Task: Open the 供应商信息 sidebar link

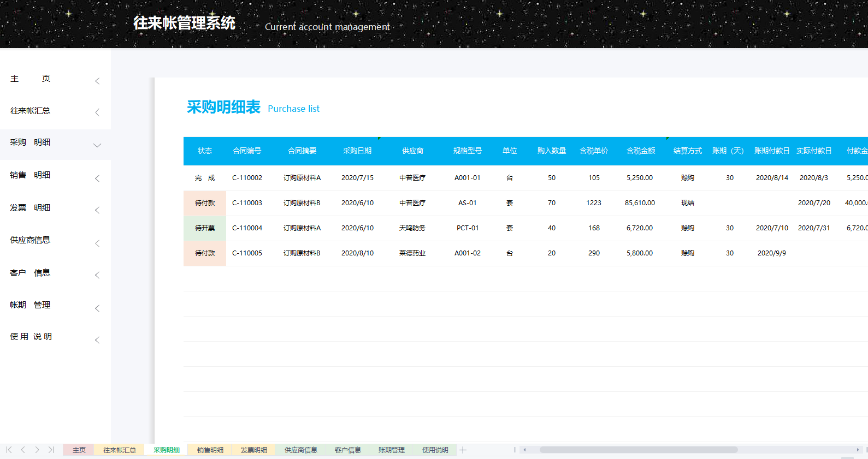Action: (31, 240)
